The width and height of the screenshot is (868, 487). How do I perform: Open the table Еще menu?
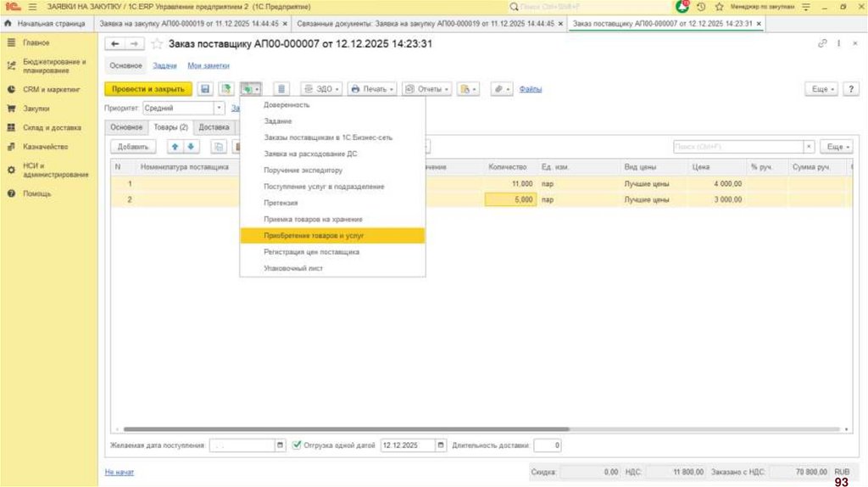click(837, 147)
